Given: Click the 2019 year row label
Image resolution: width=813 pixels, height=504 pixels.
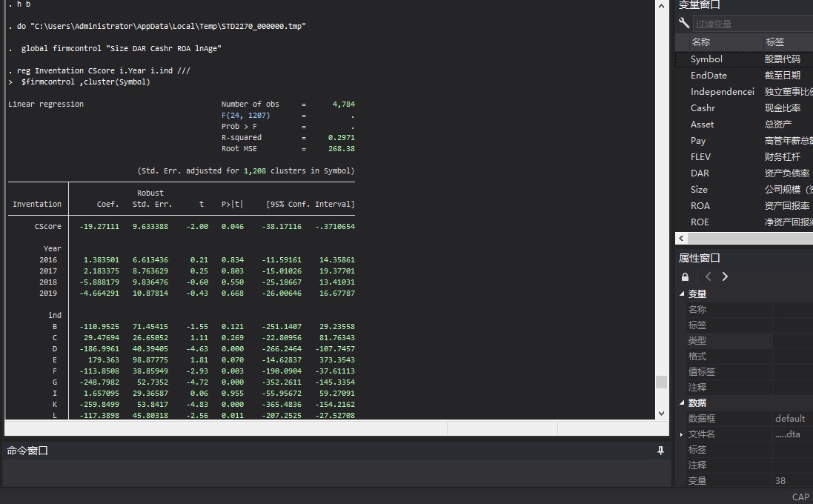Looking at the screenshot, I should click(x=48, y=293).
